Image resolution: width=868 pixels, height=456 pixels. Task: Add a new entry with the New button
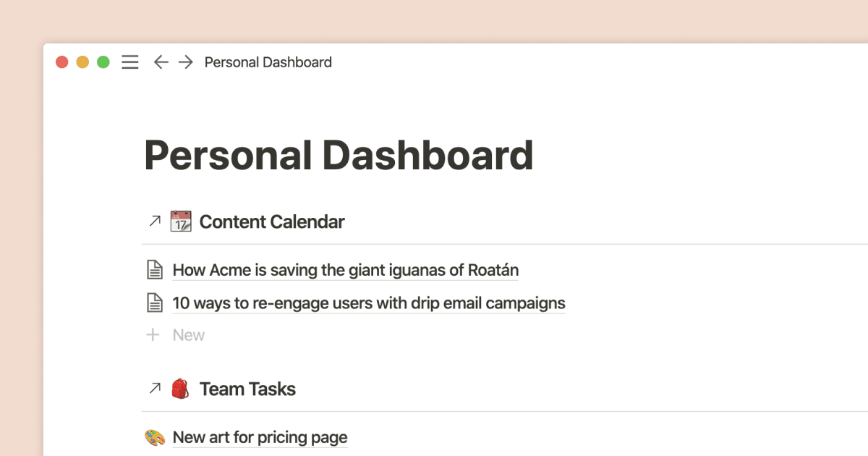(x=188, y=334)
